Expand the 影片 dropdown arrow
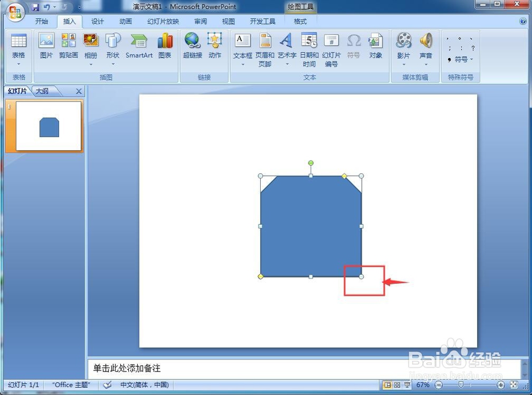532x395 pixels. [x=404, y=64]
